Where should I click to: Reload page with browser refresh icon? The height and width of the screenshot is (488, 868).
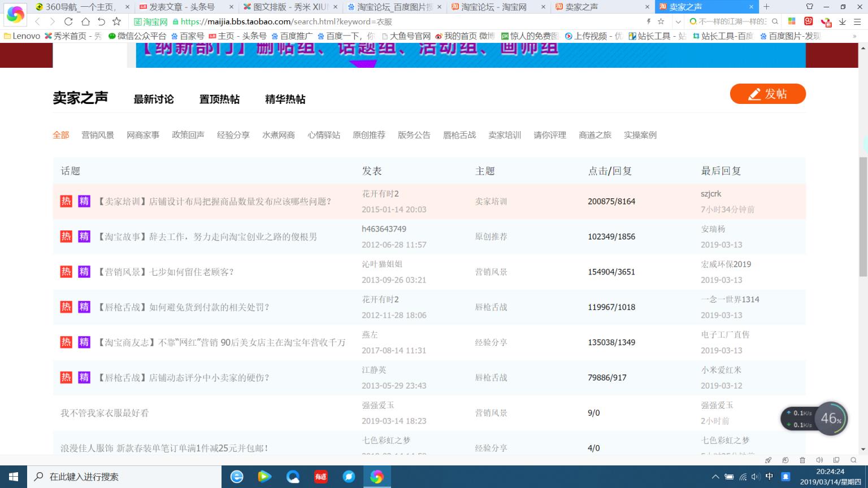click(68, 21)
